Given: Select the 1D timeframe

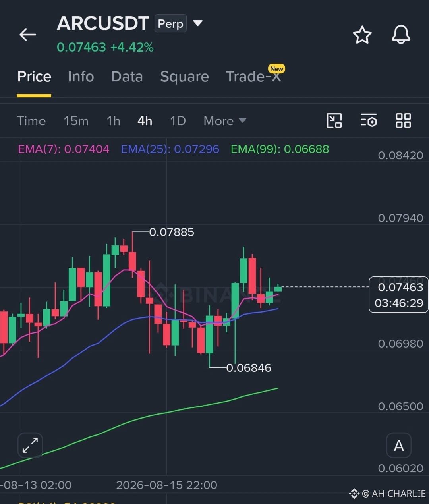Looking at the screenshot, I should (x=178, y=121).
